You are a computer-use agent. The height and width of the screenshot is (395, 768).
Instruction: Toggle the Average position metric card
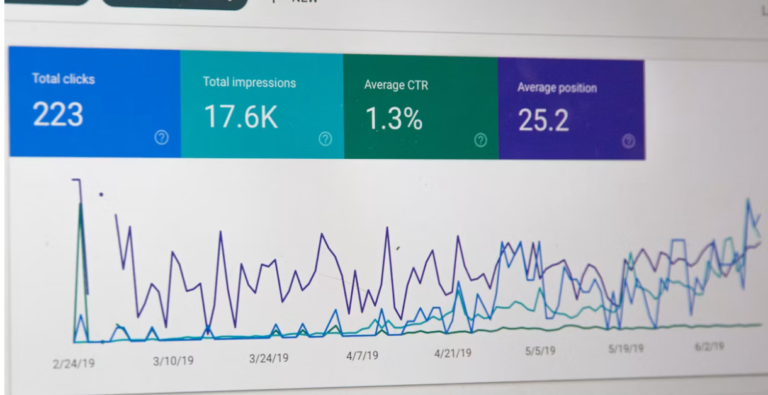coord(571,109)
